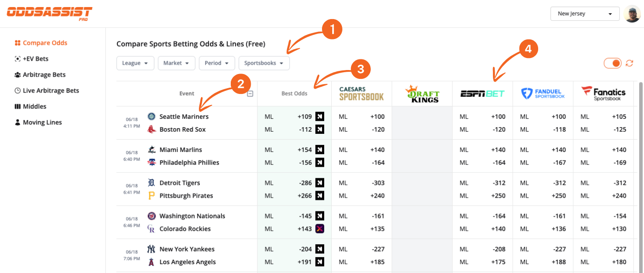Open the Sportsbooks dropdown
This screenshot has width=644, height=273.
point(264,63)
